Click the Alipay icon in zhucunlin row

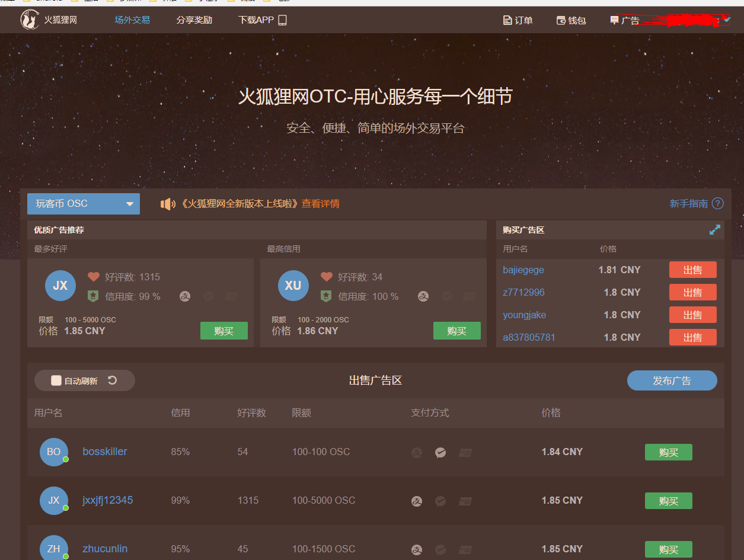(x=417, y=549)
